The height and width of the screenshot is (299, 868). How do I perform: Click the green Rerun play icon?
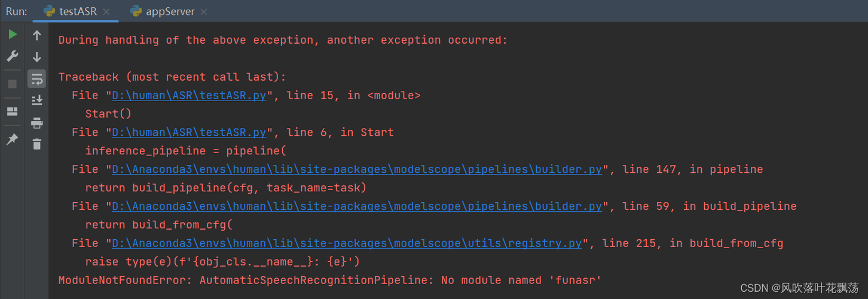tap(12, 35)
